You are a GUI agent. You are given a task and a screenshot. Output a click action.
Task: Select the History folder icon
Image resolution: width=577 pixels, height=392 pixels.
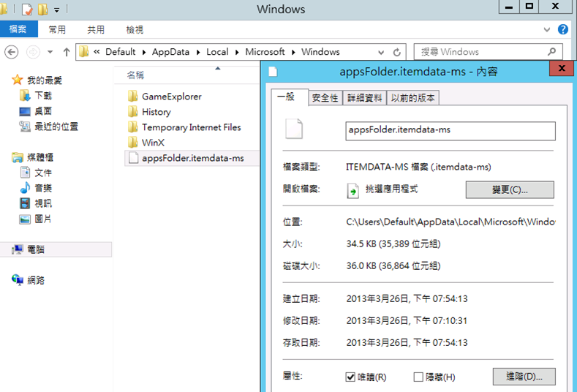pyautogui.click(x=133, y=111)
